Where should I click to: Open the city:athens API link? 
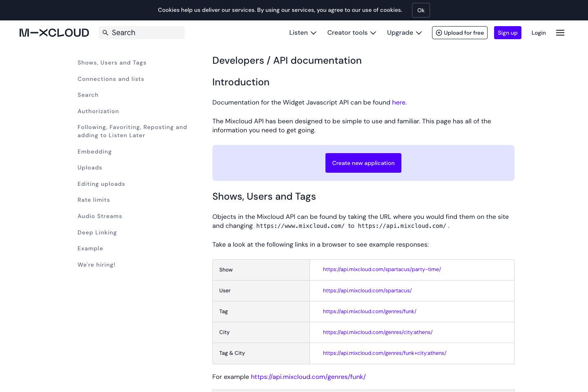click(378, 332)
